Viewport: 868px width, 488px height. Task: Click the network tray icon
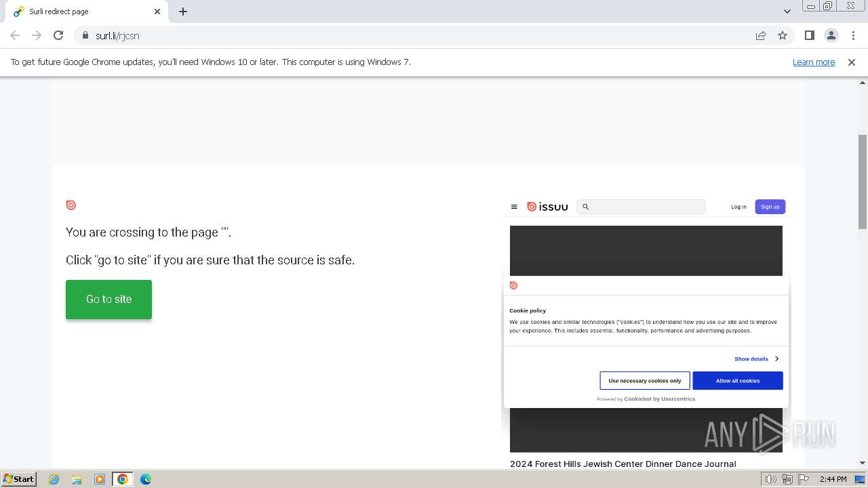787,479
